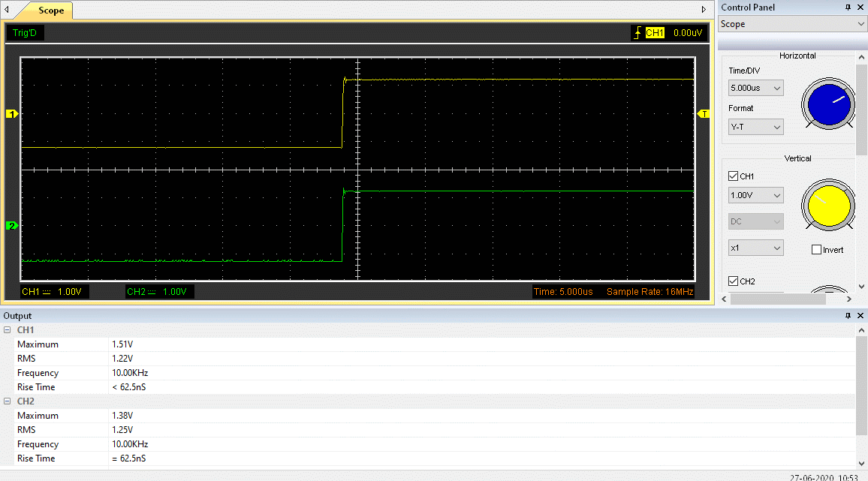This screenshot has height=481, width=868.
Task: Toggle the CH2 channel checkbox
Action: [733, 281]
